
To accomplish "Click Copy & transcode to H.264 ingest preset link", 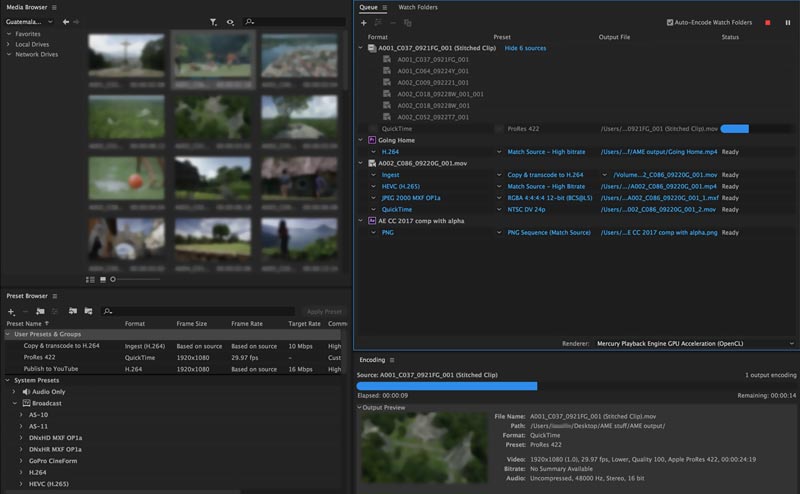I will coord(545,175).
